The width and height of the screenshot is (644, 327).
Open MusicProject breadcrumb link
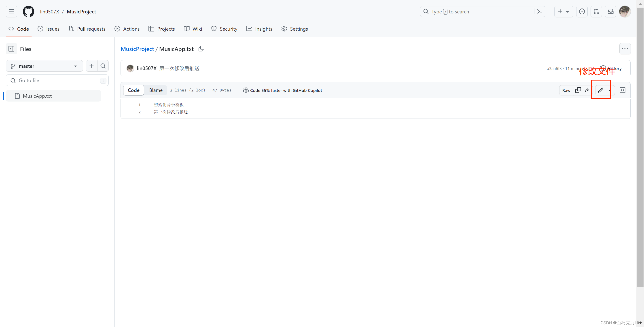137,49
